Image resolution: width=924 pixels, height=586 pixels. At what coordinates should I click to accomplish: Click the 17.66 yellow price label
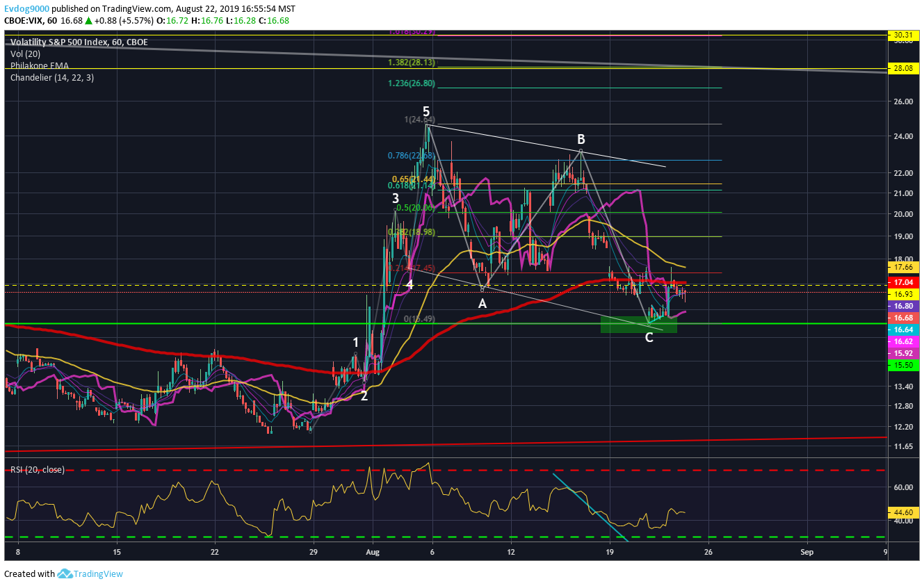(x=903, y=267)
